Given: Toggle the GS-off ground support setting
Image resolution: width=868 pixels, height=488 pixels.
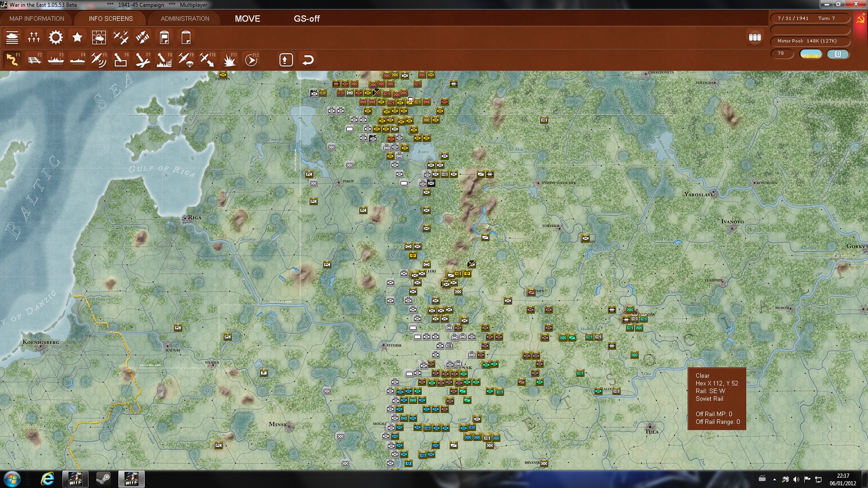Looking at the screenshot, I should [x=307, y=19].
